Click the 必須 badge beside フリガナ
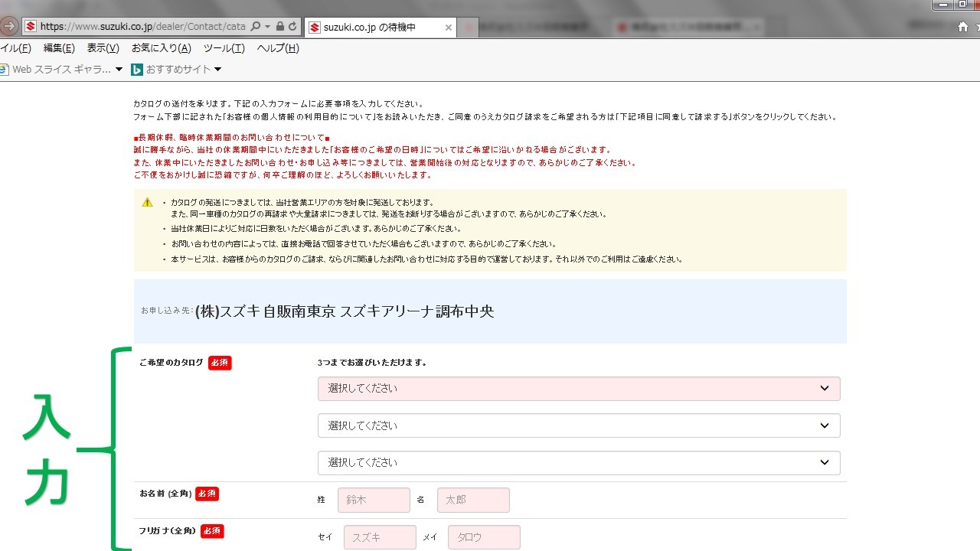This screenshot has height=551, width=980. click(212, 530)
